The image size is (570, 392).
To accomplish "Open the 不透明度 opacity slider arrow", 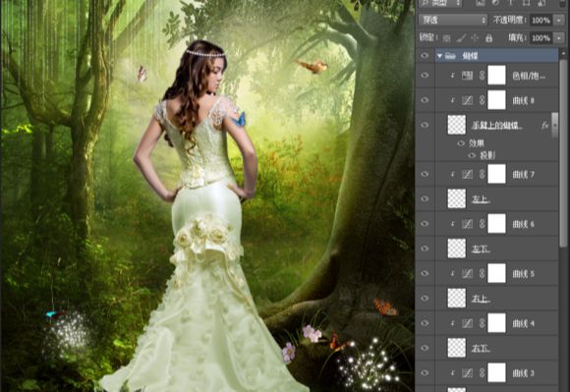I will coord(559,21).
